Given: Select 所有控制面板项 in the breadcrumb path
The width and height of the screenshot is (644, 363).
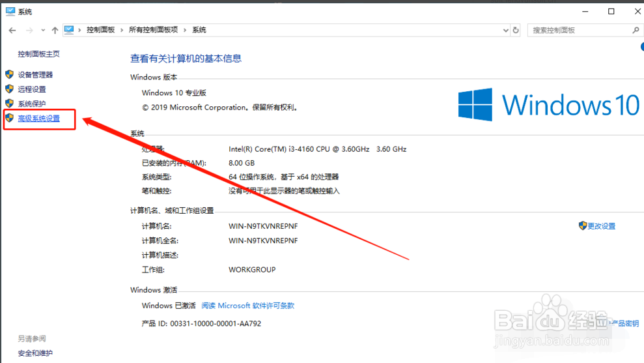Looking at the screenshot, I should tap(153, 29).
